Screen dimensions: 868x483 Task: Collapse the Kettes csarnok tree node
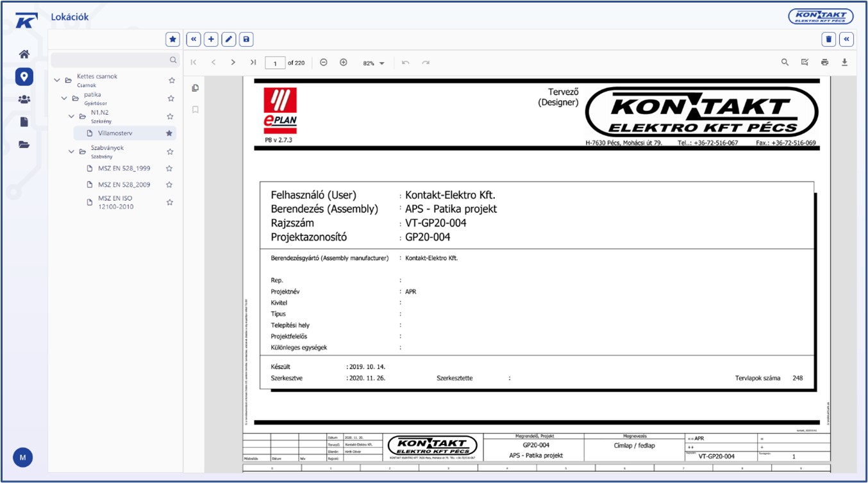click(x=57, y=80)
